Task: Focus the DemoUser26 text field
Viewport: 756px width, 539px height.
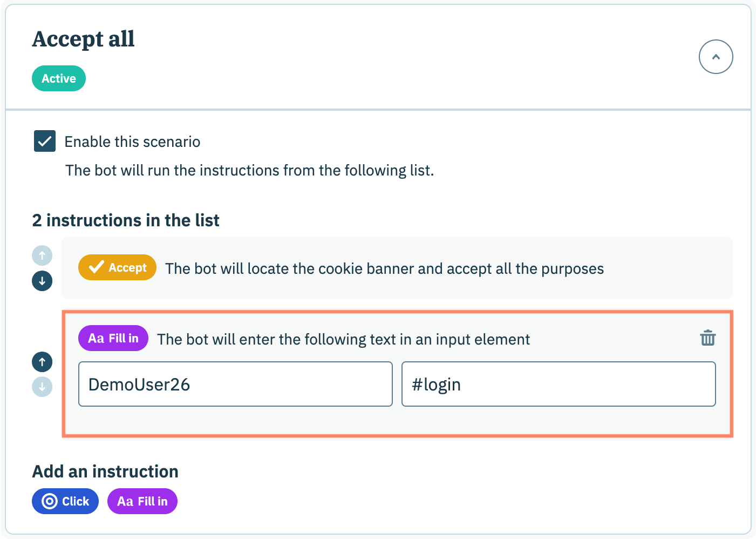Action: [235, 384]
